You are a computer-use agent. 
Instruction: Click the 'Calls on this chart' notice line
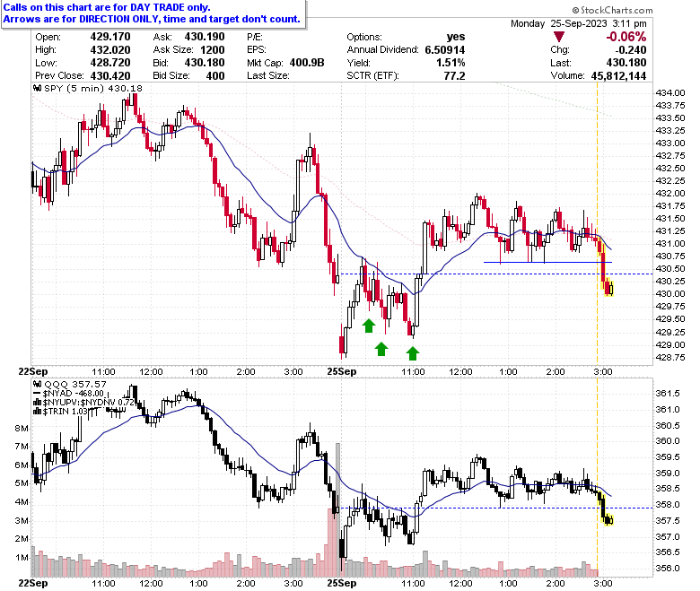coord(107,7)
